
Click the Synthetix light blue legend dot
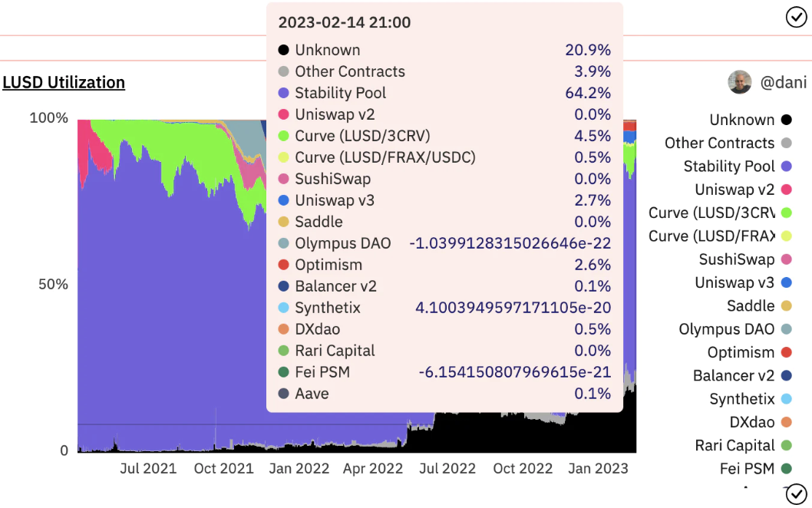click(x=786, y=399)
